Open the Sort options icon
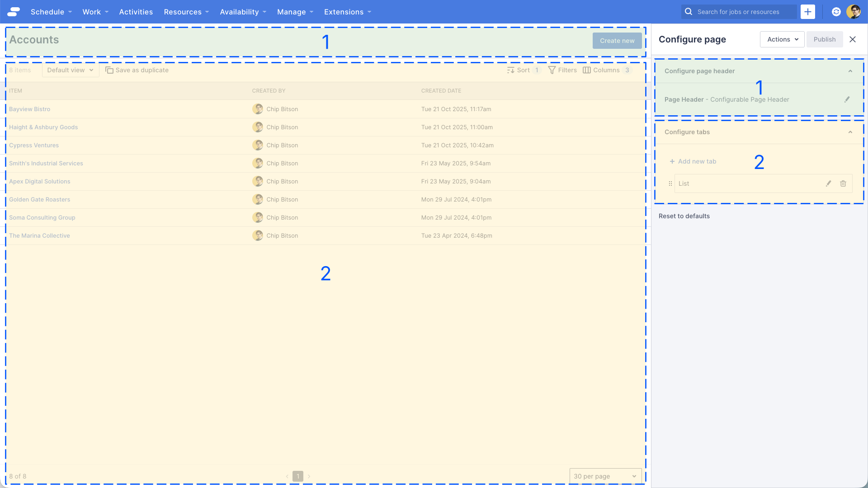The image size is (868, 488). 511,70
